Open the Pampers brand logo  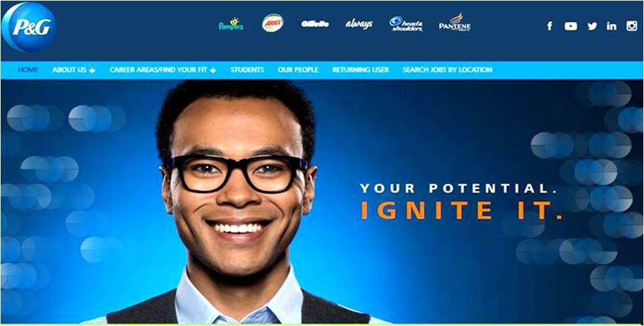231,24
